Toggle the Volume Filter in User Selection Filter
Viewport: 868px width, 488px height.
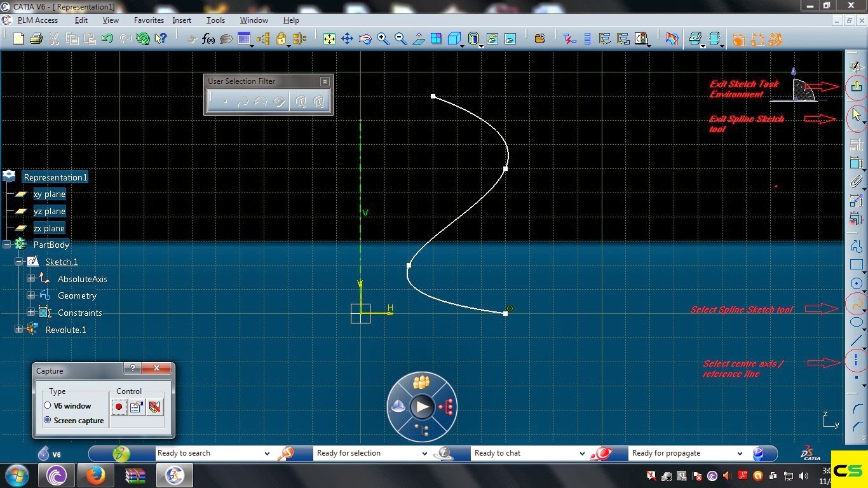pyautogui.click(x=278, y=101)
